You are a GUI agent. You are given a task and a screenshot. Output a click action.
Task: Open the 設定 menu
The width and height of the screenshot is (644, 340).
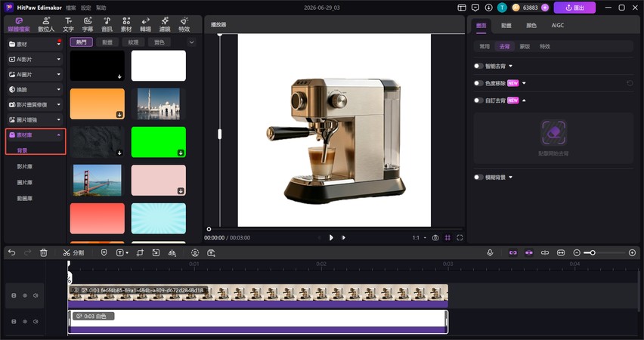86,8
